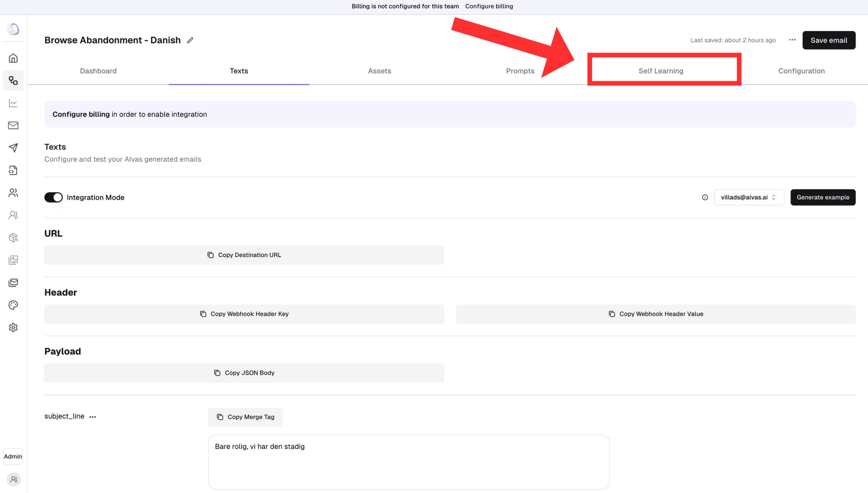
Task: Open the Home icon in sidebar
Action: click(13, 58)
